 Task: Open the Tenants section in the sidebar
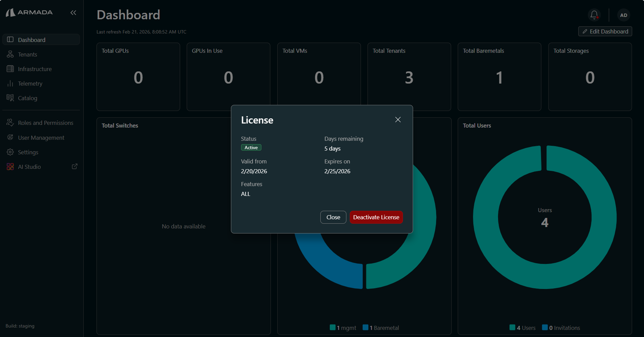click(x=27, y=54)
